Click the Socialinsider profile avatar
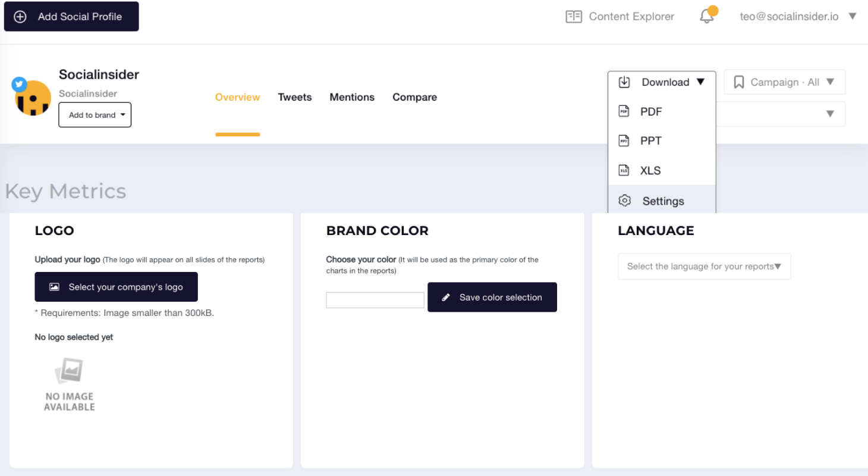This screenshot has height=476, width=868. 33,98
